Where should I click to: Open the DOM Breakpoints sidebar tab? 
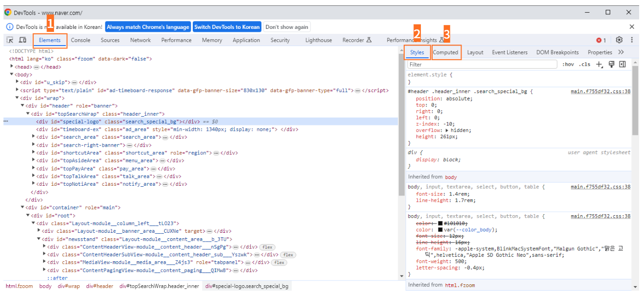pos(557,52)
